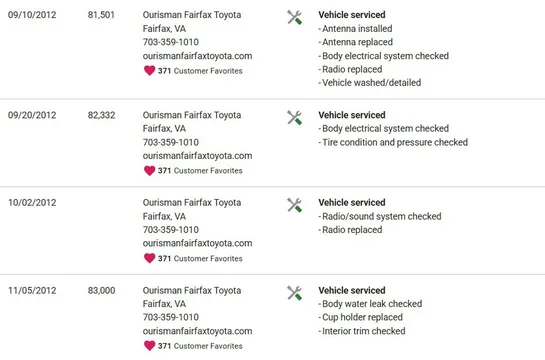Click 371 Customer Favorites in the 10/02/2012 entry
545x360 pixels.
click(200, 259)
